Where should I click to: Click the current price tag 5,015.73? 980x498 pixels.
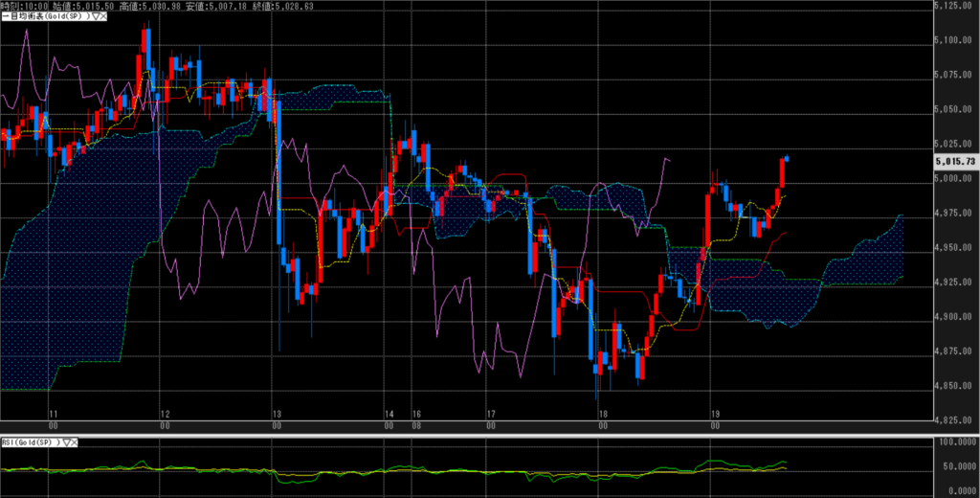(954, 162)
